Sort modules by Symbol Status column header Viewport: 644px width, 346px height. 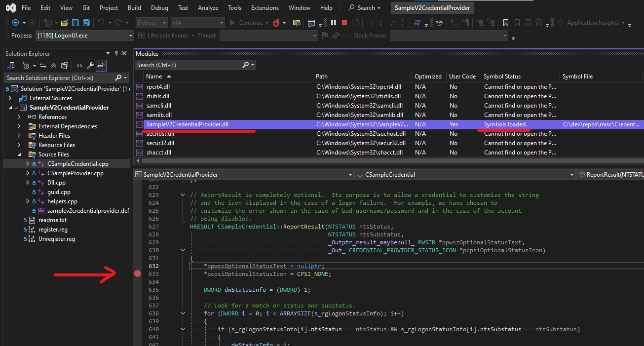(502, 77)
